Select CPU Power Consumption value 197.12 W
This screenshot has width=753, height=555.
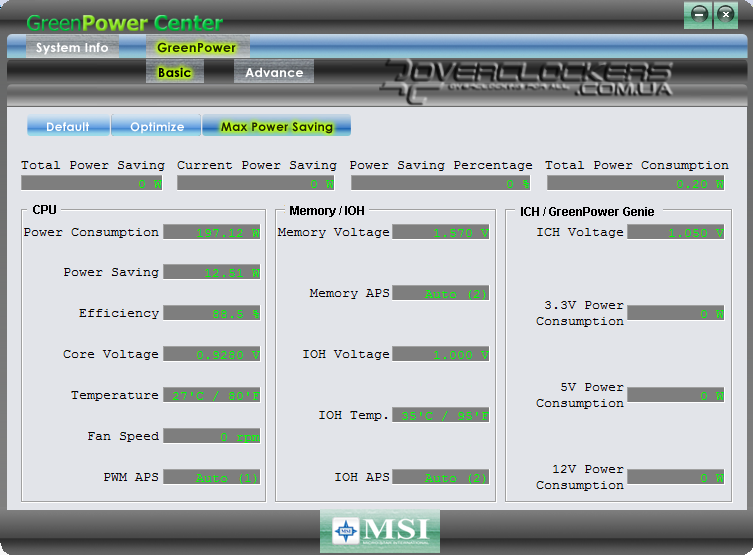click(211, 232)
